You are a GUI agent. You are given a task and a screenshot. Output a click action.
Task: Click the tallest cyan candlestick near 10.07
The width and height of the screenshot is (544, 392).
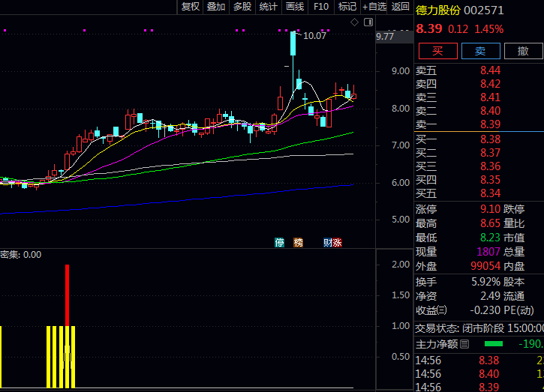point(293,43)
